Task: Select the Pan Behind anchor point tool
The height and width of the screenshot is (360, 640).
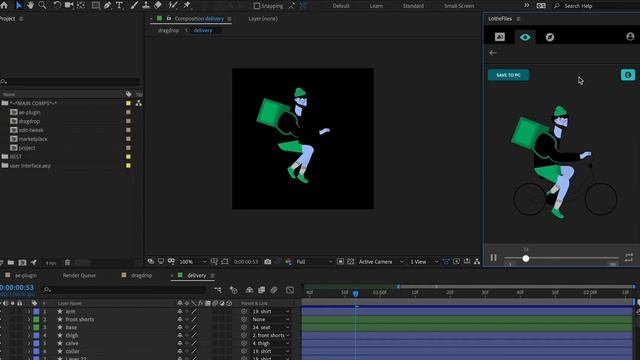Action: 81,5
